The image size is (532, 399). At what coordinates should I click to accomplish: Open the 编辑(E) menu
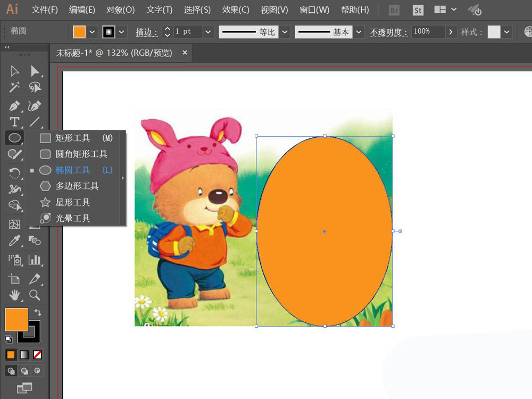(82, 10)
